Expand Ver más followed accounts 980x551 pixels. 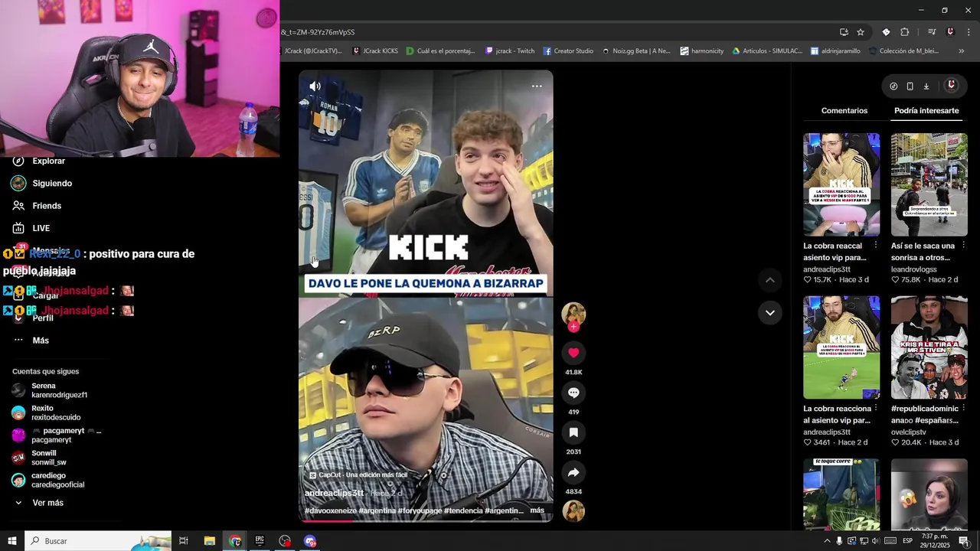tap(47, 503)
